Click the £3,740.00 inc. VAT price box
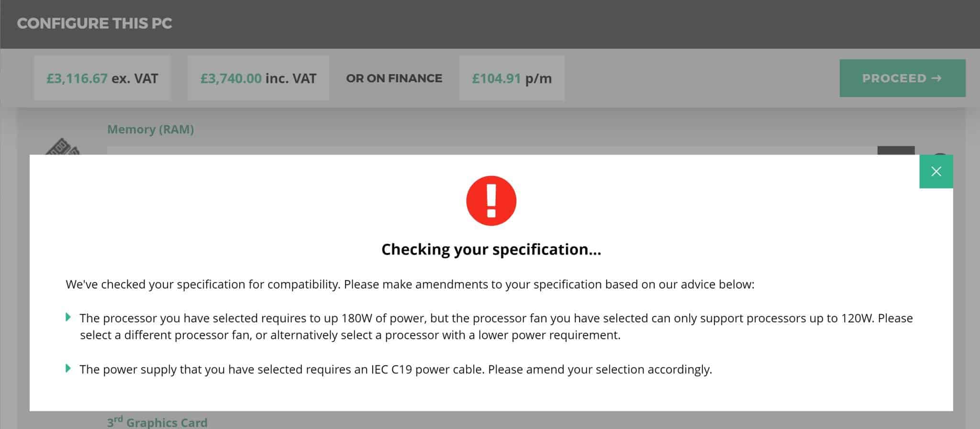980x429 pixels. [258, 78]
